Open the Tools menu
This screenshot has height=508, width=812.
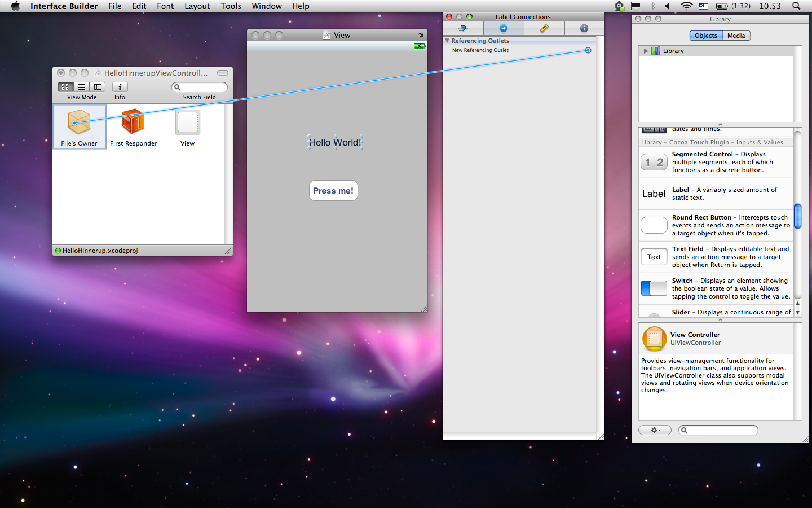coord(231,6)
